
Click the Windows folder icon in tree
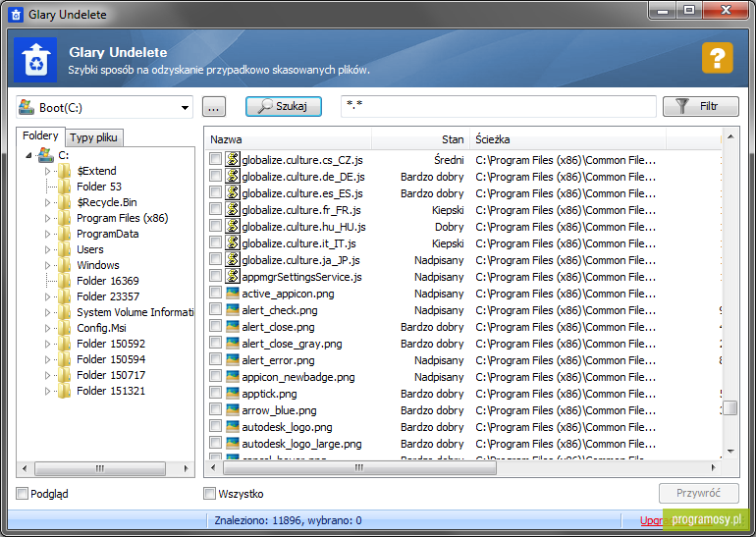pyautogui.click(x=64, y=265)
